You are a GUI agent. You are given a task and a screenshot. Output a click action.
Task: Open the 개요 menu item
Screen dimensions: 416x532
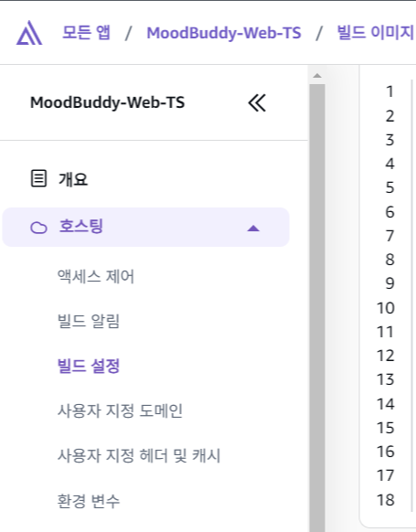(x=73, y=179)
